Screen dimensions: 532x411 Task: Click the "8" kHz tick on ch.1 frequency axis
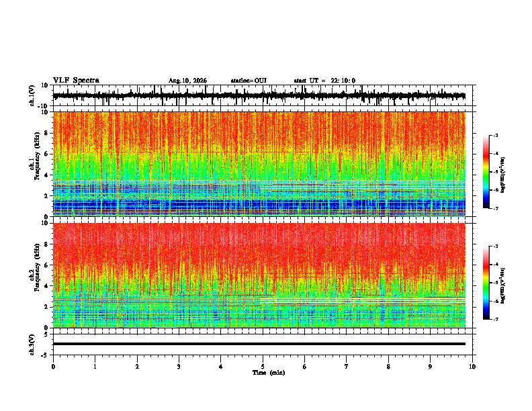click(x=47, y=133)
